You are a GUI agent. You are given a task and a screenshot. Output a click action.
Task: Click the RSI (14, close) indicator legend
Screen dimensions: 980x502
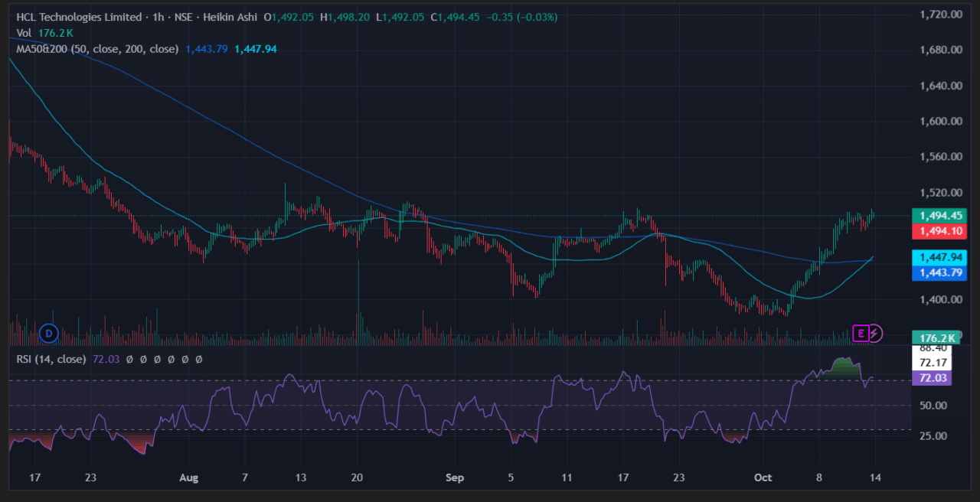51,358
